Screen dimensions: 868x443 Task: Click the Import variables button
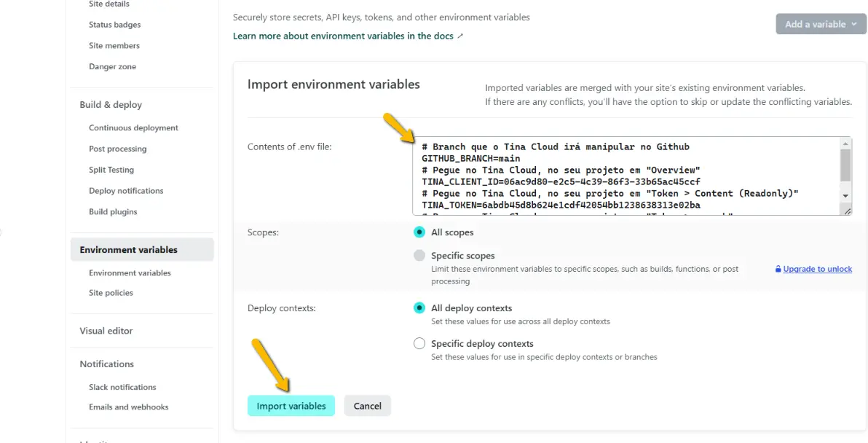click(291, 405)
